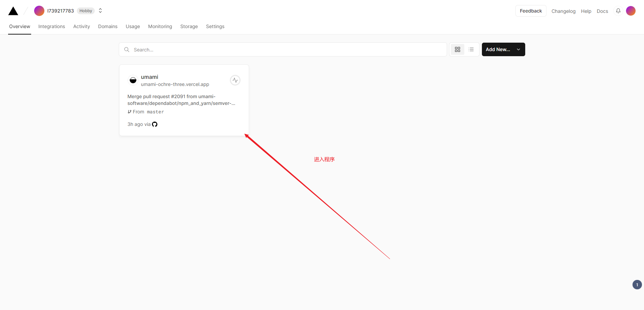Expand the team switcher chevrons

100,11
